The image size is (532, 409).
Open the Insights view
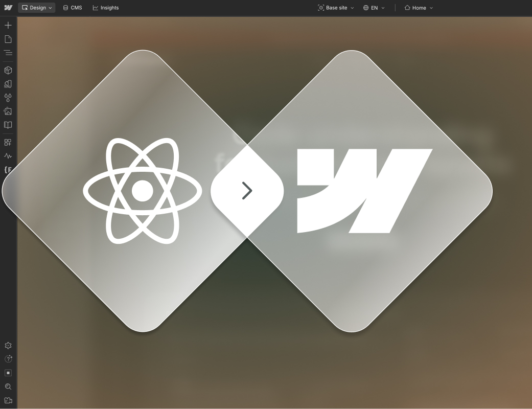[x=105, y=8]
